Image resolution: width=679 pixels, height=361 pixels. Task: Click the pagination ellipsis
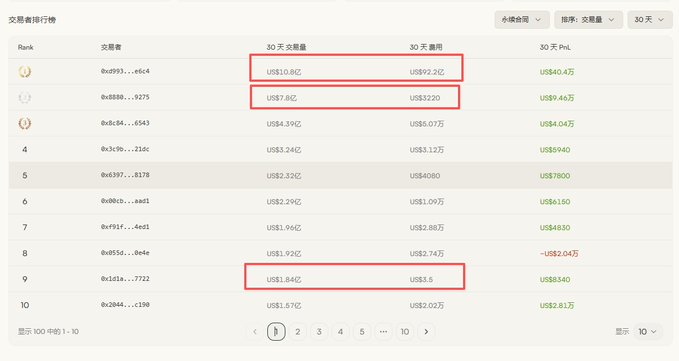[383, 332]
